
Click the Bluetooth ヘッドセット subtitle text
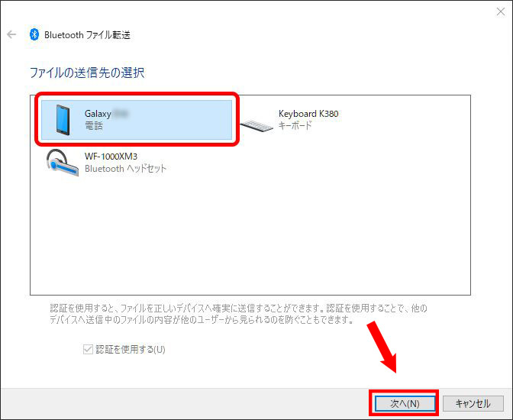125,169
